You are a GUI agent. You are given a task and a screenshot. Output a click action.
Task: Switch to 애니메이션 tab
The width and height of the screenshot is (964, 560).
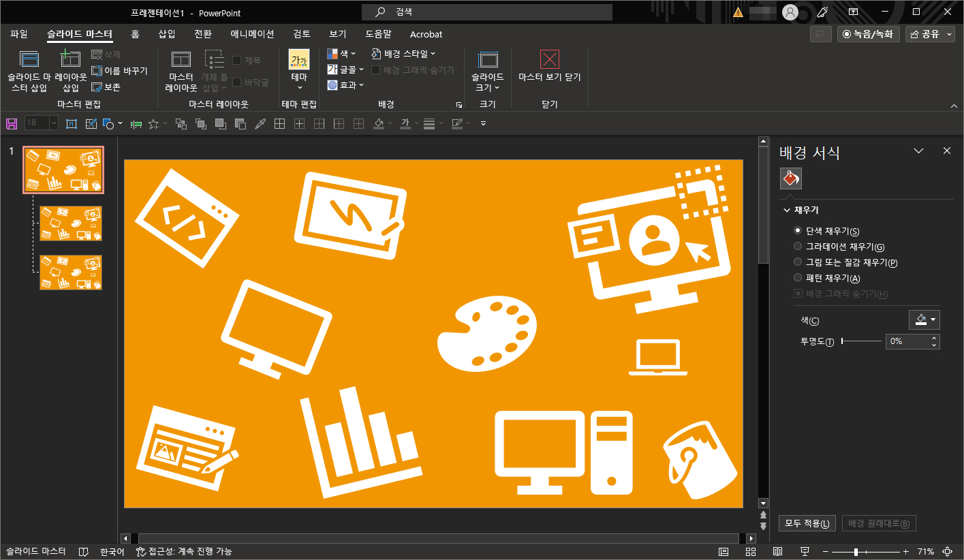252,34
